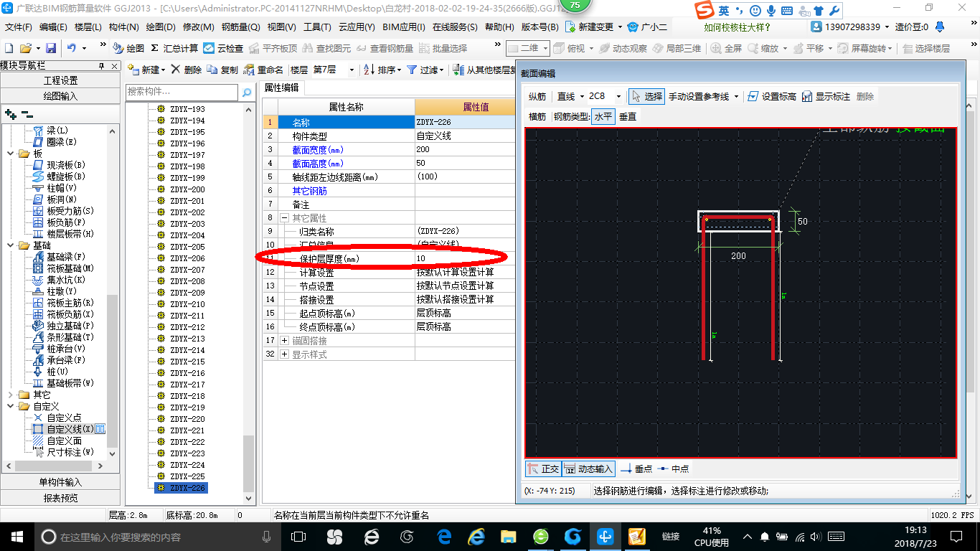Open the BIM应用(I) menu

coord(404,27)
